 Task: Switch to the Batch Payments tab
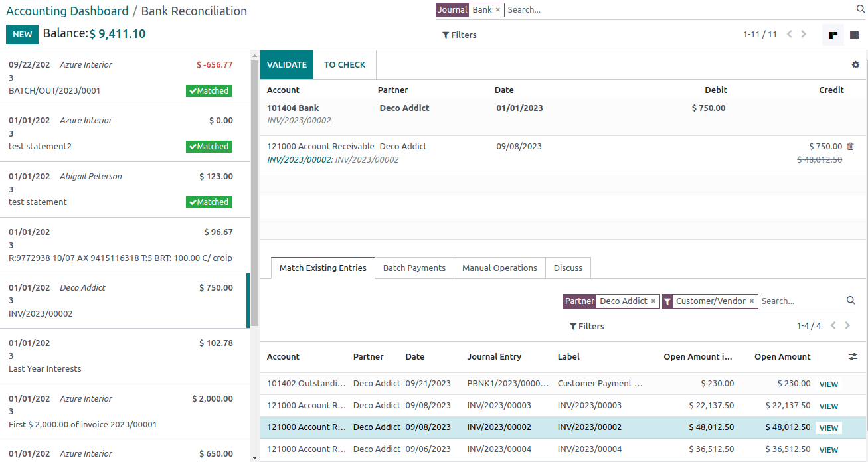pyautogui.click(x=414, y=268)
